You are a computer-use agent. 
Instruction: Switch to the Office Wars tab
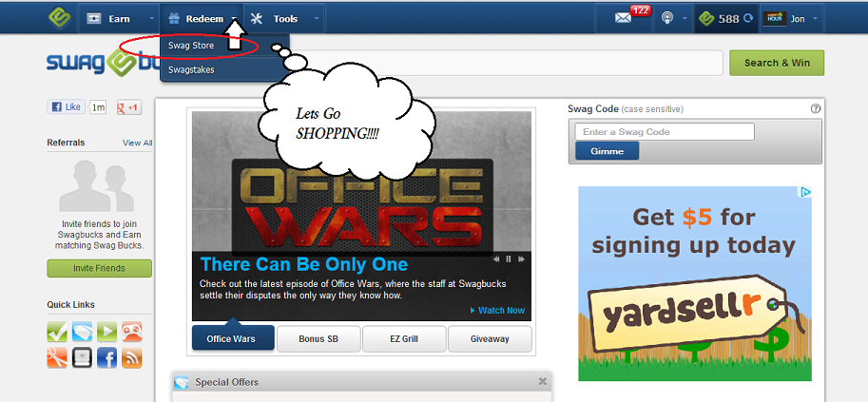(233, 338)
